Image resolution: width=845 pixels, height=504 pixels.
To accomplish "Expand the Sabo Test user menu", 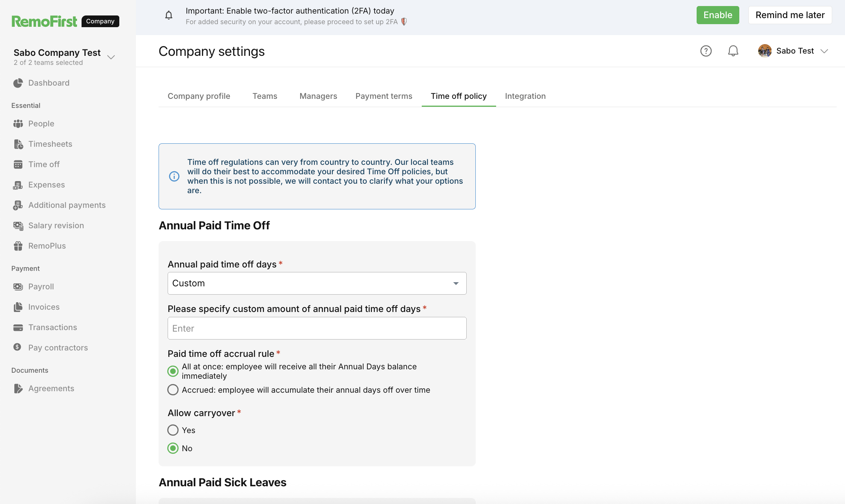I will [824, 51].
